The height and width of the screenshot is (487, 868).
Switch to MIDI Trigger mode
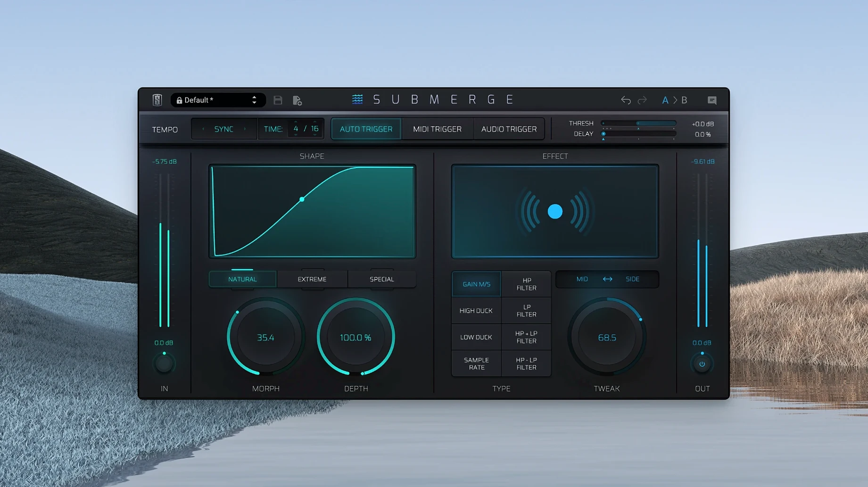point(437,129)
